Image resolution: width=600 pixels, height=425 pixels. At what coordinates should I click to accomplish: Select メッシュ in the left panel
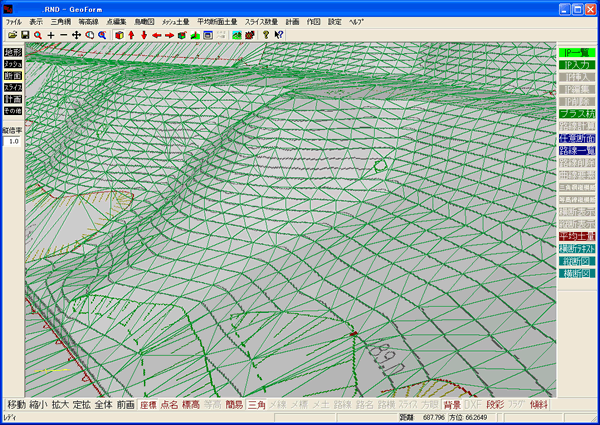13,64
